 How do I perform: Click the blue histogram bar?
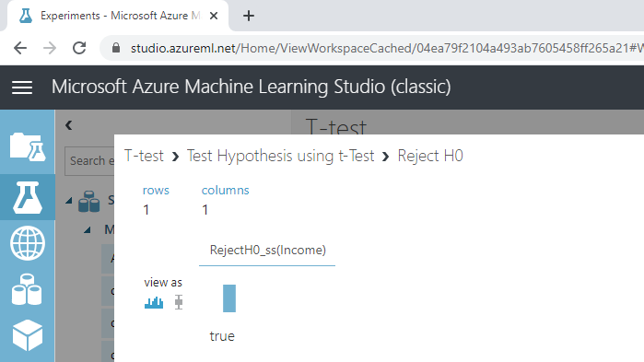click(x=229, y=298)
